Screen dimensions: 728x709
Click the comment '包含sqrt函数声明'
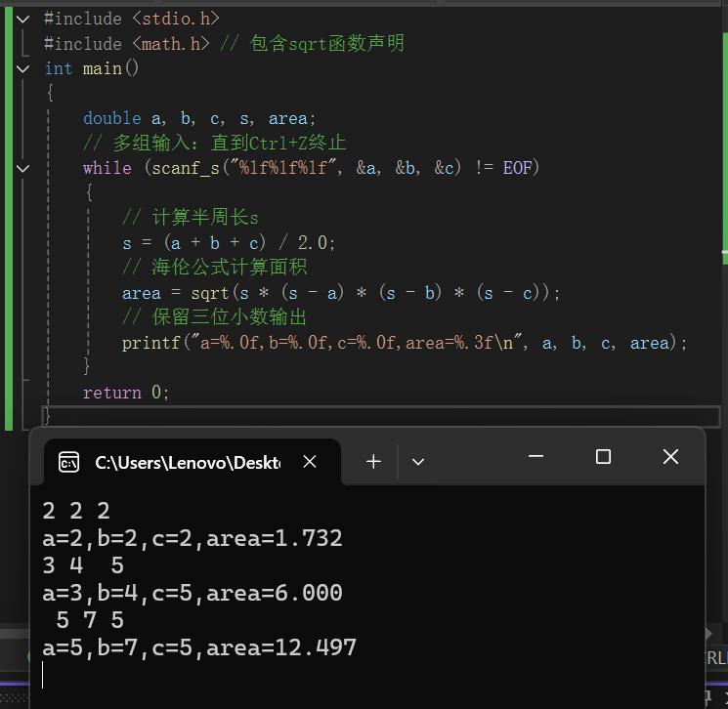point(312,44)
